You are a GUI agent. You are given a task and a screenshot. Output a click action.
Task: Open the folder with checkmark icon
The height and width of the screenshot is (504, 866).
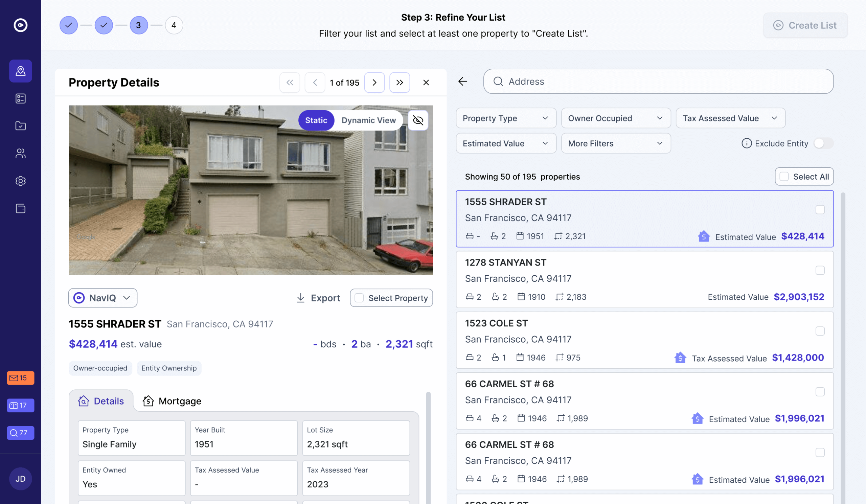click(x=21, y=126)
